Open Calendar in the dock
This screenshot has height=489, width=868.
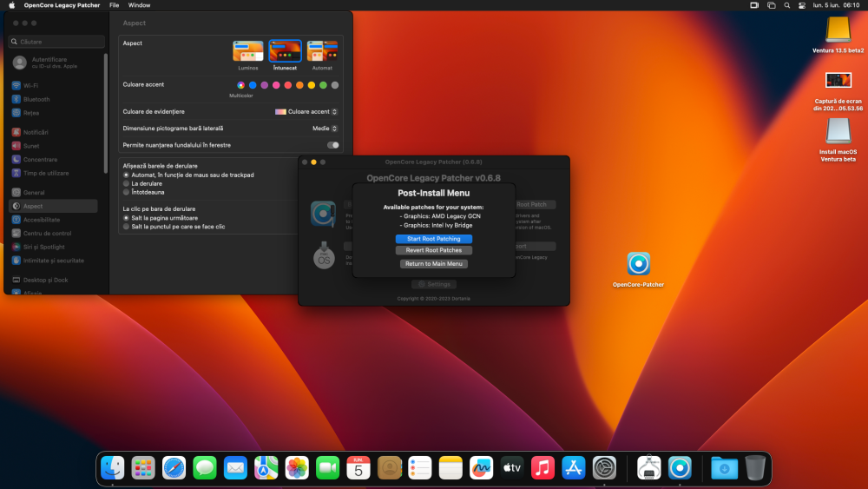(x=358, y=468)
